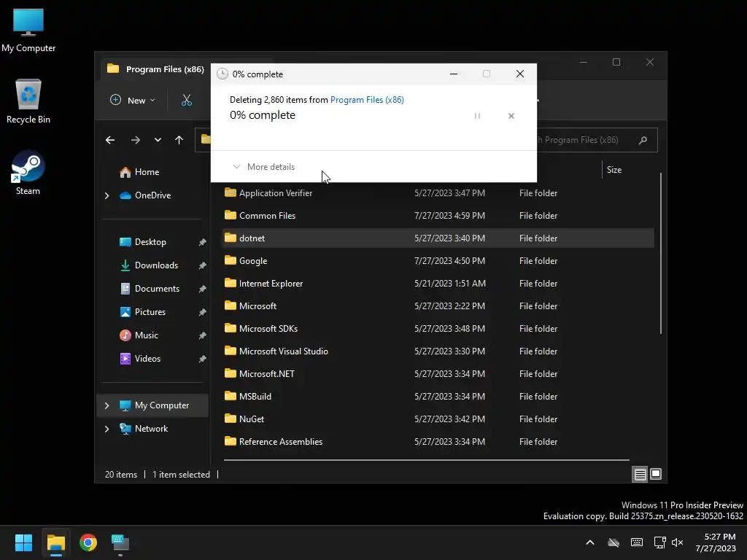Go up one folder level arrow
747x560 pixels.
[x=179, y=140]
